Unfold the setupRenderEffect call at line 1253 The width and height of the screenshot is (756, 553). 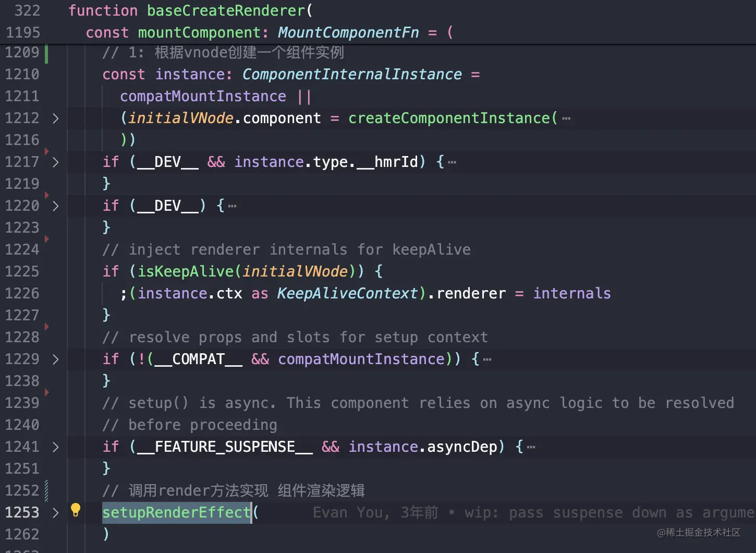click(x=56, y=513)
